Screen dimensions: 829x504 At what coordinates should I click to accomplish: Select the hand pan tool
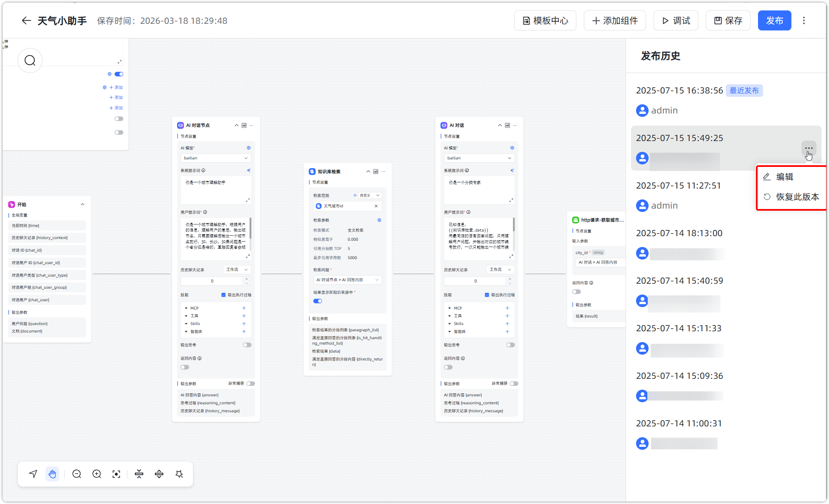52,474
